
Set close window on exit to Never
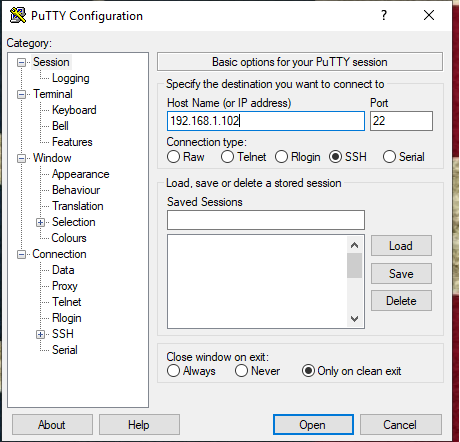[241, 371]
